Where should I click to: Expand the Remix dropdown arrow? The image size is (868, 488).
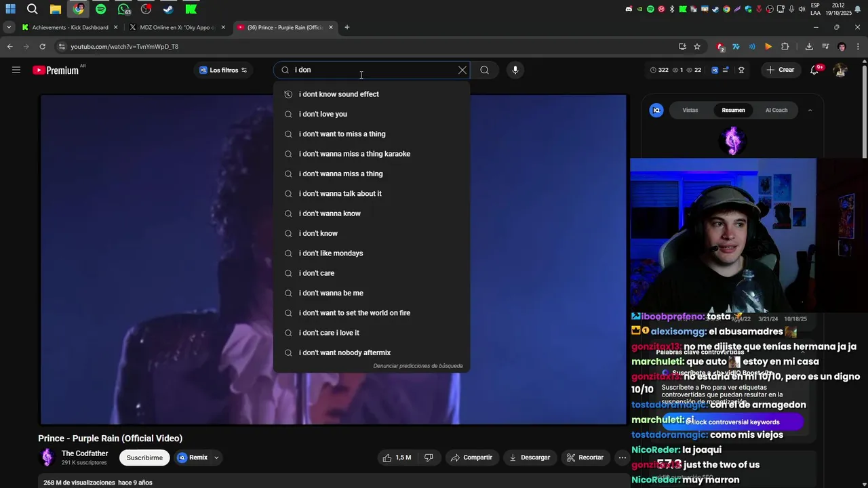coord(216,457)
